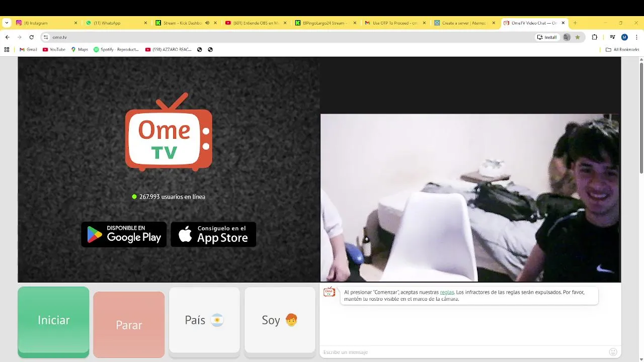Image resolution: width=644 pixels, height=362 pixels.
Task: Open a new browser tab
Action: 575,23
